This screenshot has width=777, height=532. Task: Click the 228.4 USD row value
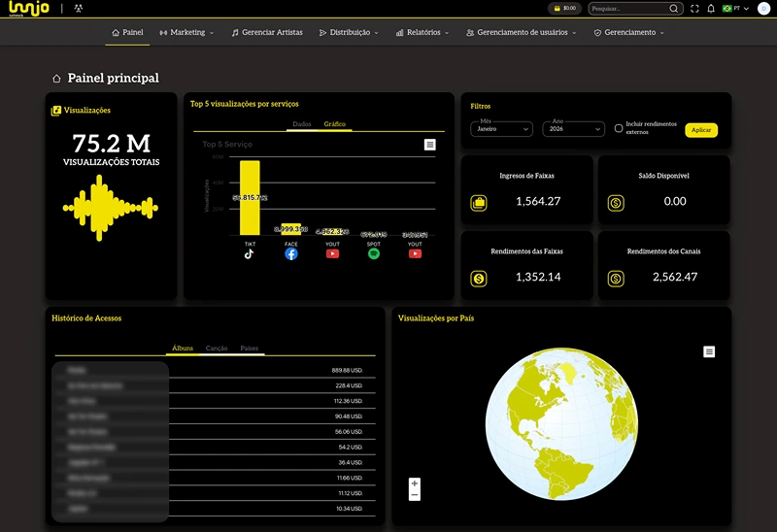point(349,385)
